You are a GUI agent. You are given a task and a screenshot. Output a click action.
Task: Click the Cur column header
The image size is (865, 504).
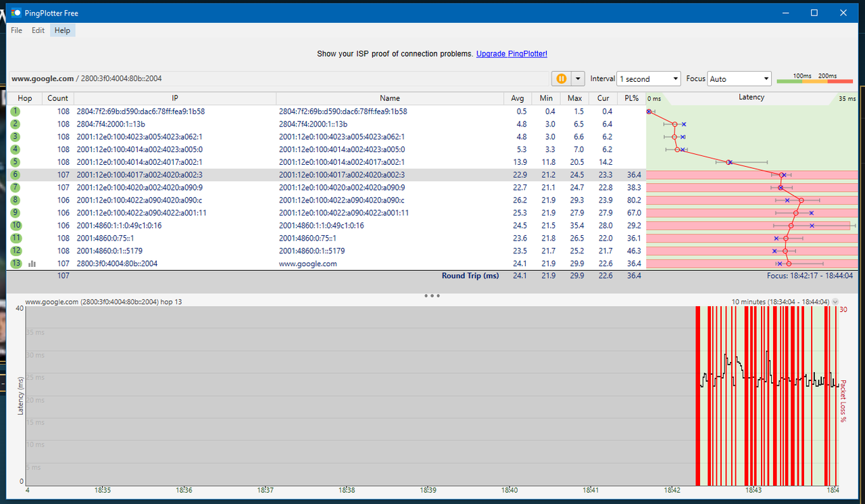point(603,99)
